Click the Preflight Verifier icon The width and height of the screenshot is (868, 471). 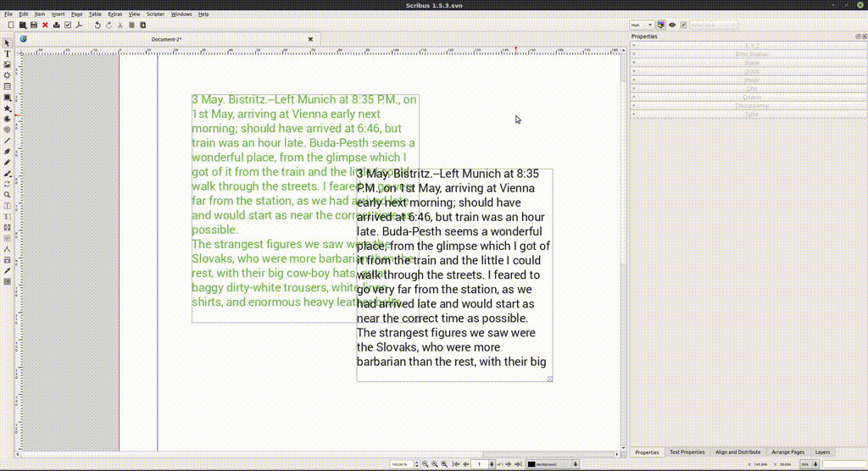point(67,25)
